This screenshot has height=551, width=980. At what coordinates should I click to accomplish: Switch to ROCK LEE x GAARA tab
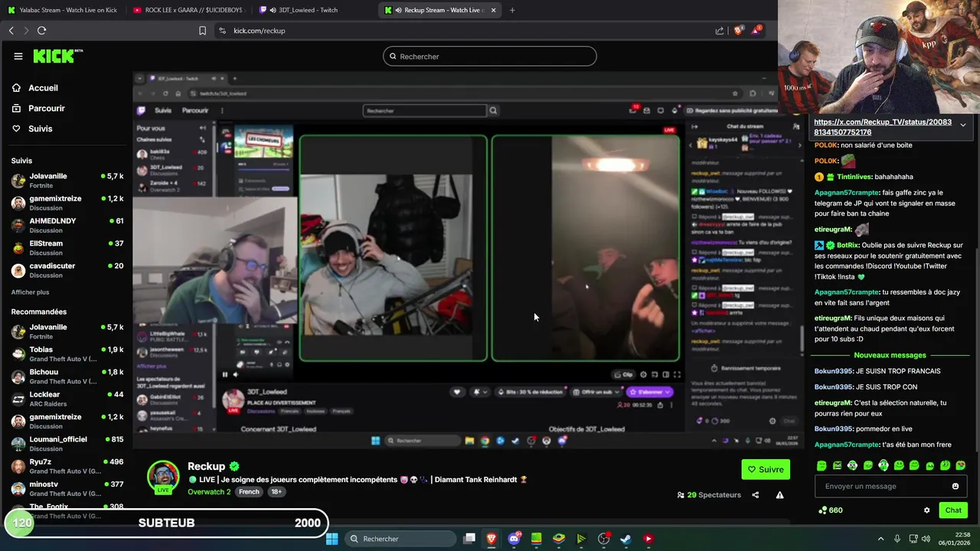click(188, 10)
